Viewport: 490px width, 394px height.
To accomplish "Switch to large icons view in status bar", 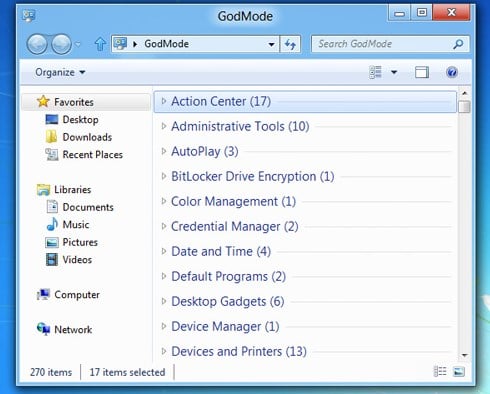I will (459, 372).
